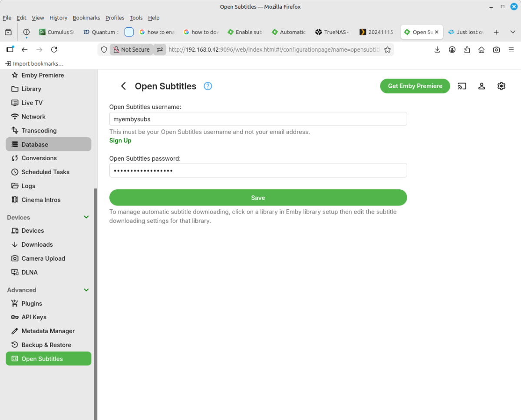Screen dimensions: 521x420
Task: Click the back arrow beside Open Subtitles heading
Action: pyautogui.click(x=123, y=86)
